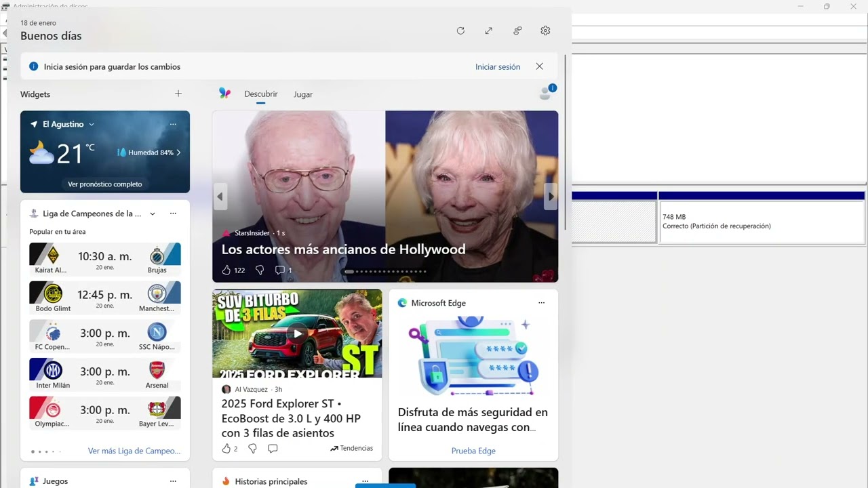This screenshot has width=868, height=488.
Task: Select Kairat vs Brujas match row
Action: [x=105, y=259]
